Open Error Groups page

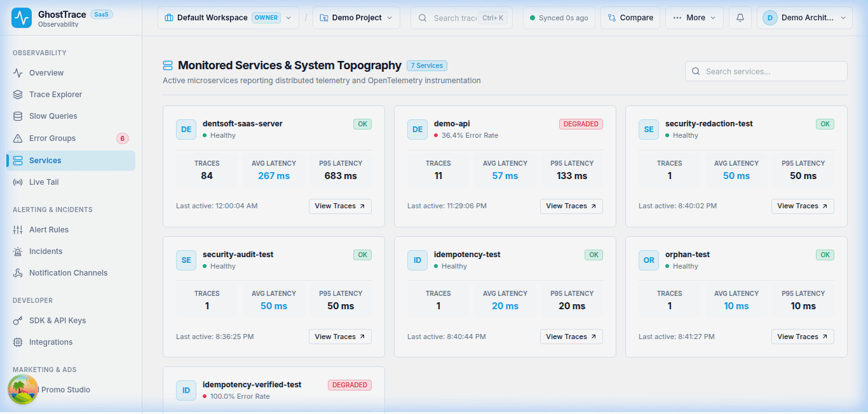[71, 138]
